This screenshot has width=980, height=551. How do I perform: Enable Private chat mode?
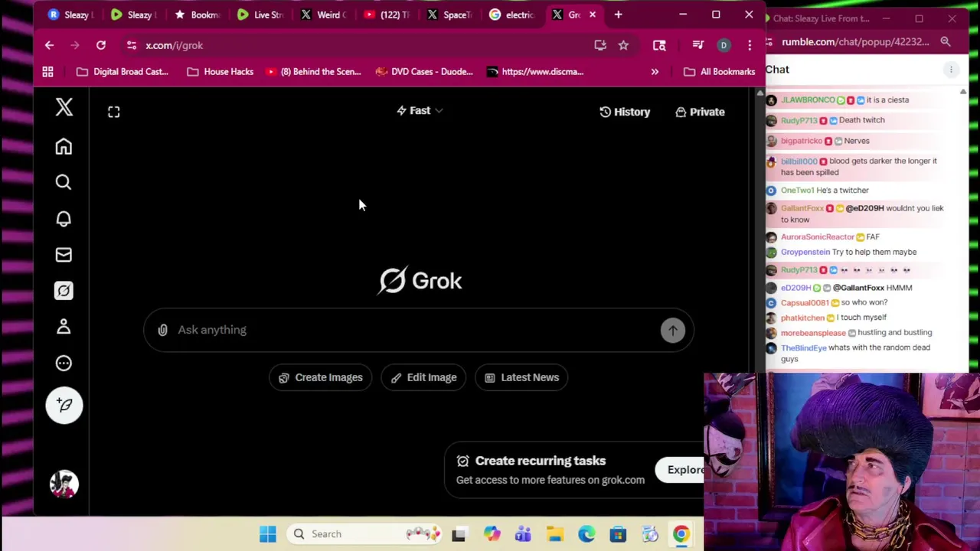(x=700, y=112)
